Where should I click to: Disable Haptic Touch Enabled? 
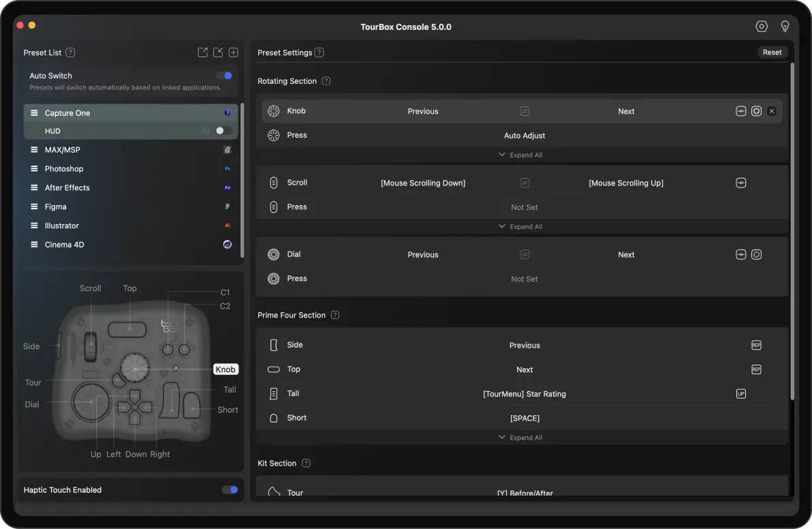(x=230, y=489)
